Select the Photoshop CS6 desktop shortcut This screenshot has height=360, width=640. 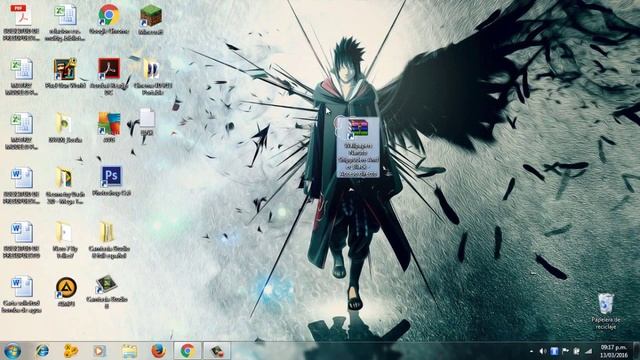tap(111, 180)
